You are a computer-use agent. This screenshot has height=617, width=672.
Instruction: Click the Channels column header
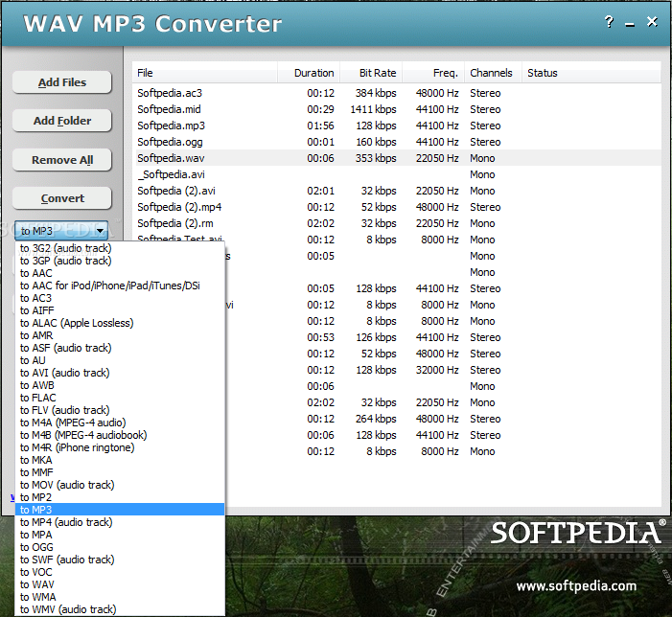(493, 73)
